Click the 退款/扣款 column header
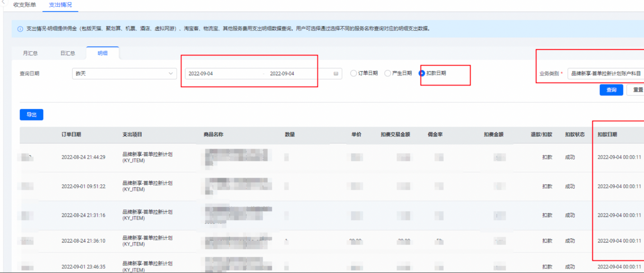 (x=542, y=135)
